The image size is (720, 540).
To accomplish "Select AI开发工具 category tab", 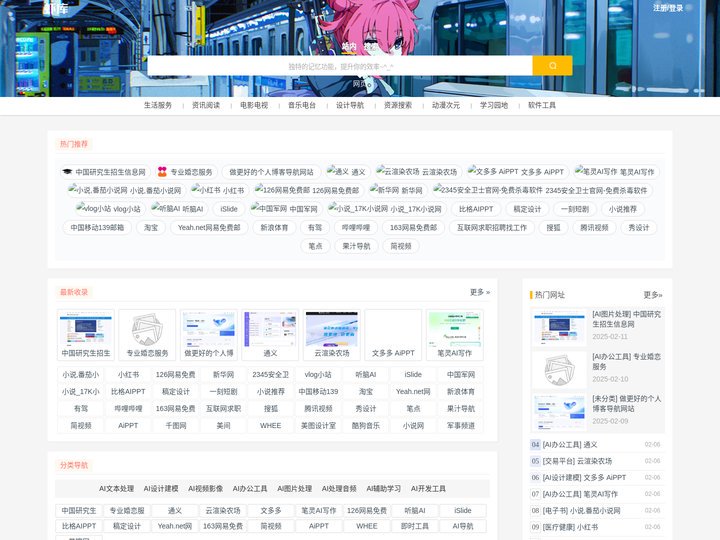I will 428,489.
